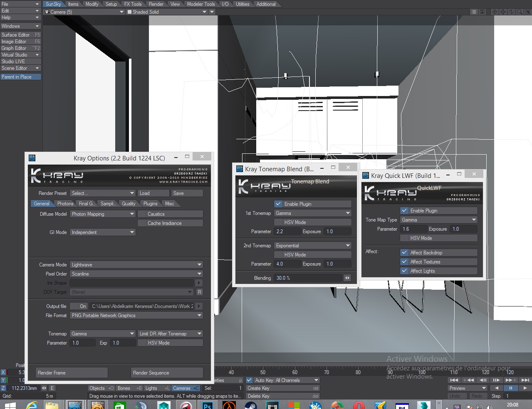Click the viewport center crosshair icon

(495, 12)
